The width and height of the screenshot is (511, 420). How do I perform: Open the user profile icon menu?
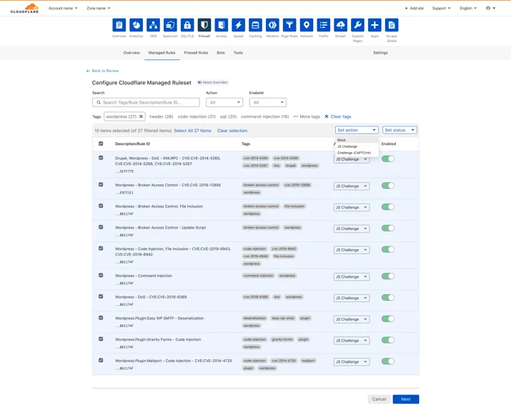pos(490,8)
